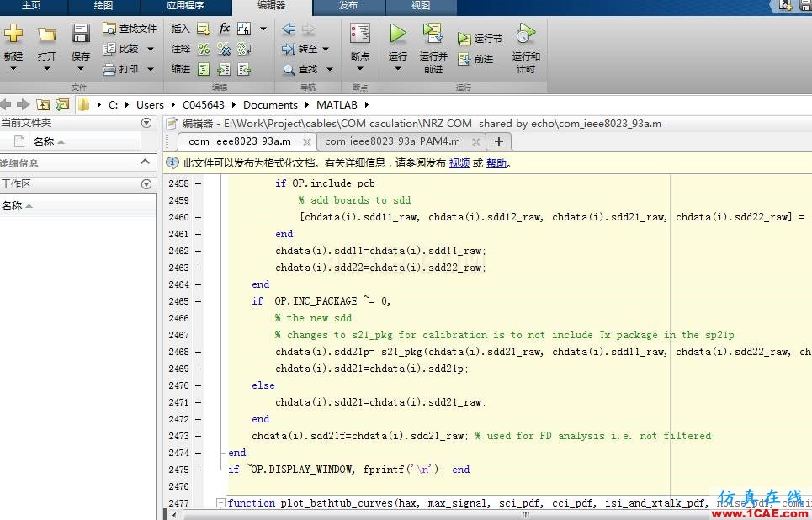Open the Video (视频) link

pyautogui.click(x=459, y=163)
